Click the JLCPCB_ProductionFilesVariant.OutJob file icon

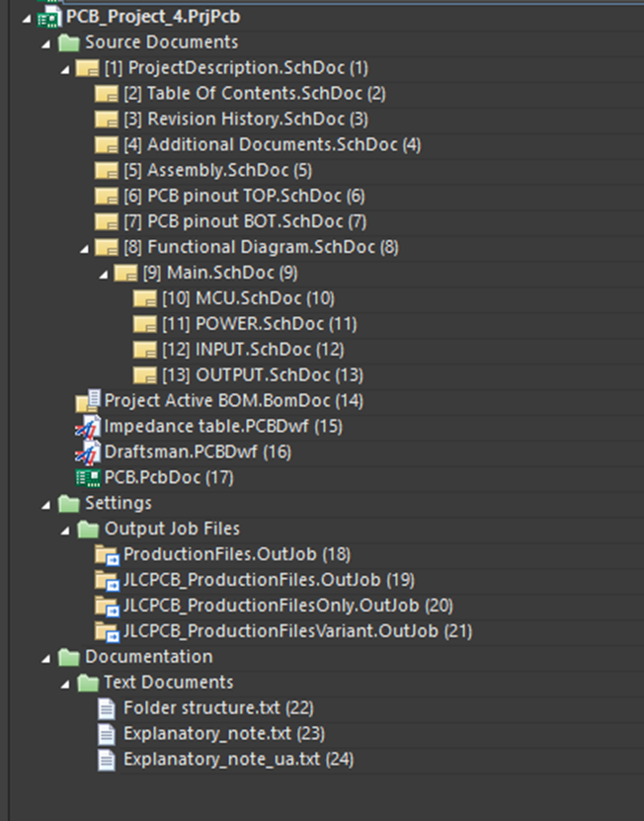click(x=107, y=631)
